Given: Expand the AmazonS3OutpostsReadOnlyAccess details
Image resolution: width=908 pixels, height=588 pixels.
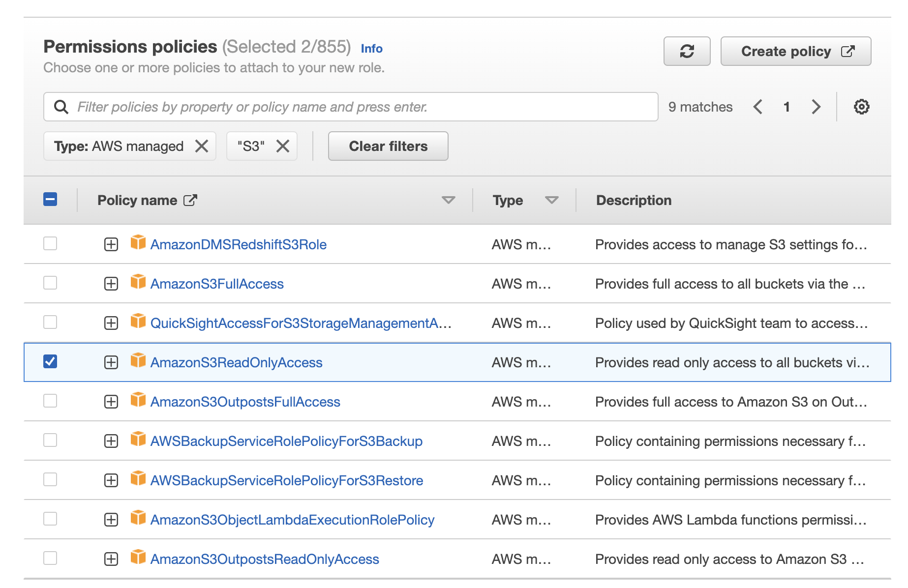Looking at the screenshot, I should click(x=111, y=559).
